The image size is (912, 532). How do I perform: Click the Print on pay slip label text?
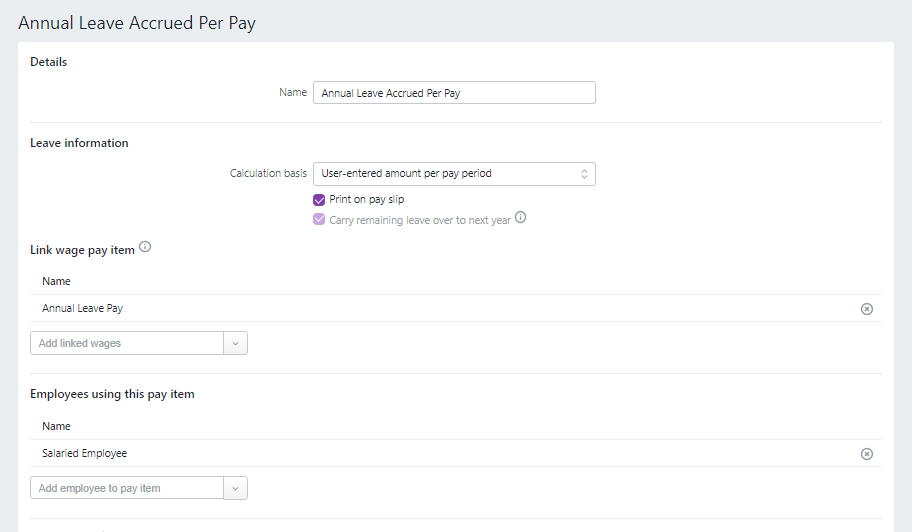(367, 200)
